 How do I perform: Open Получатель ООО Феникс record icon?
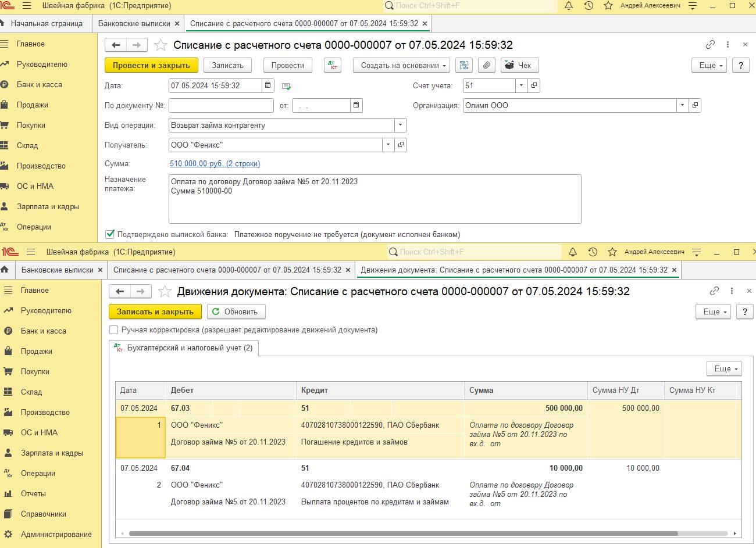(x=400, y=145)
